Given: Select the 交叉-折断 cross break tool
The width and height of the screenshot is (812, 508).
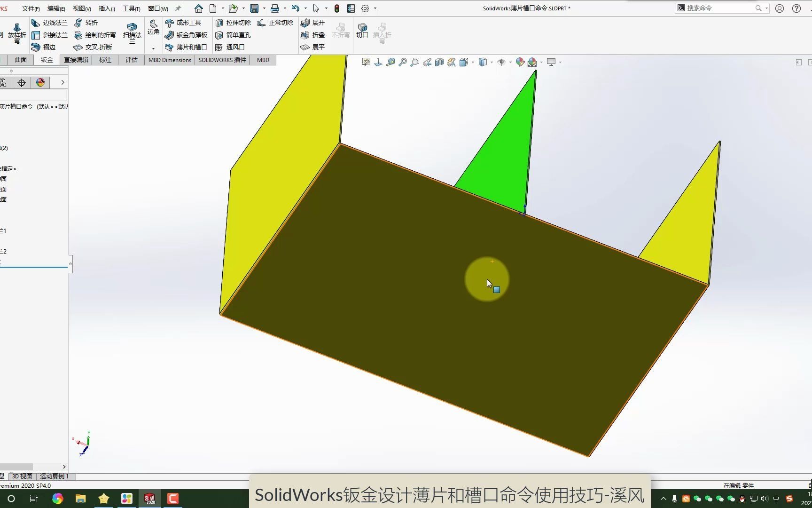Looking at the screenshot, I should [x=93, y=47].
